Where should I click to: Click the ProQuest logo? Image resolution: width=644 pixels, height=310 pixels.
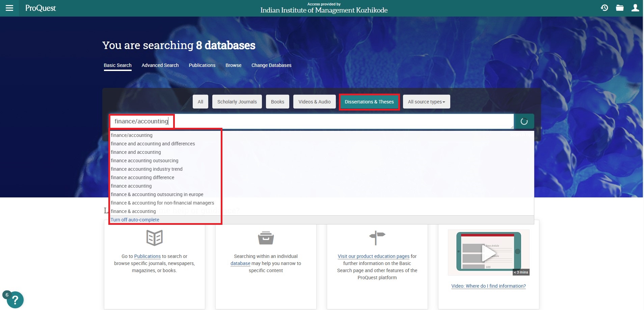(x=41, y=8)
